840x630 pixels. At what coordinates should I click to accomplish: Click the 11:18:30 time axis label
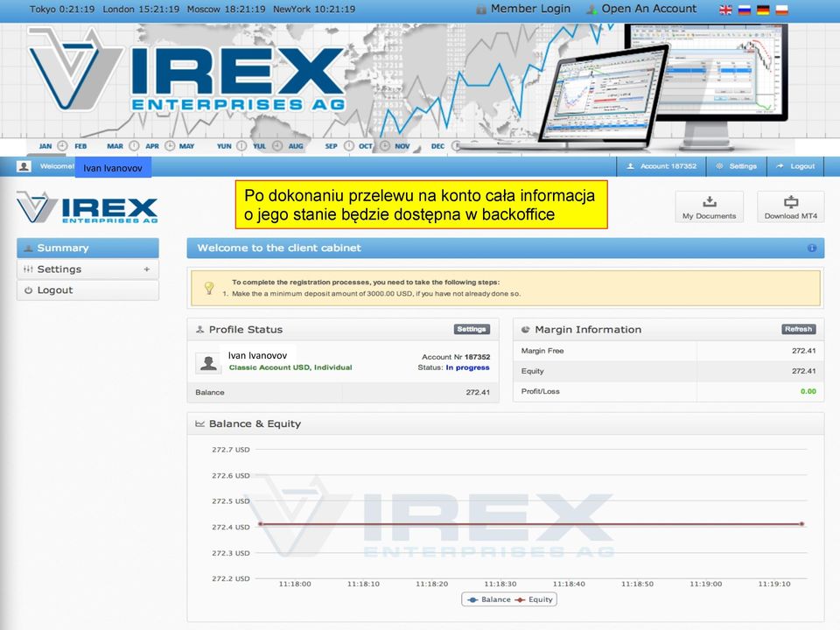tap(500, 584)
